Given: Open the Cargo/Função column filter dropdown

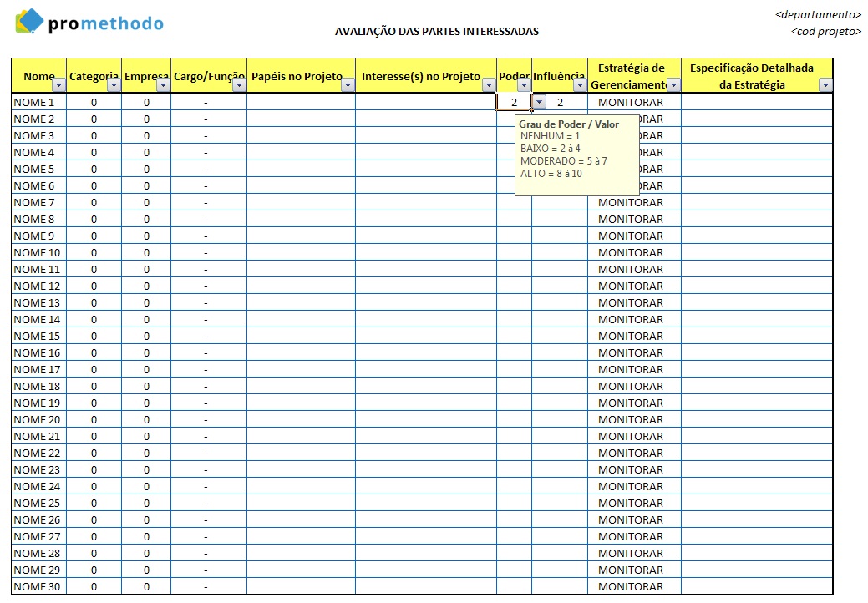Looking at the screenshot, I should click(x=239, y=84).
